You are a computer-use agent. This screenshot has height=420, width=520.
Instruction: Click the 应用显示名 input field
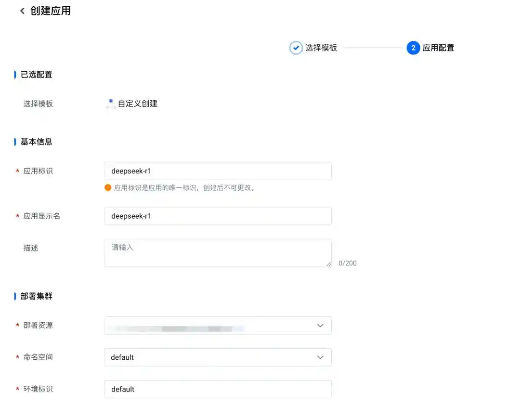[x=218, y=216]
